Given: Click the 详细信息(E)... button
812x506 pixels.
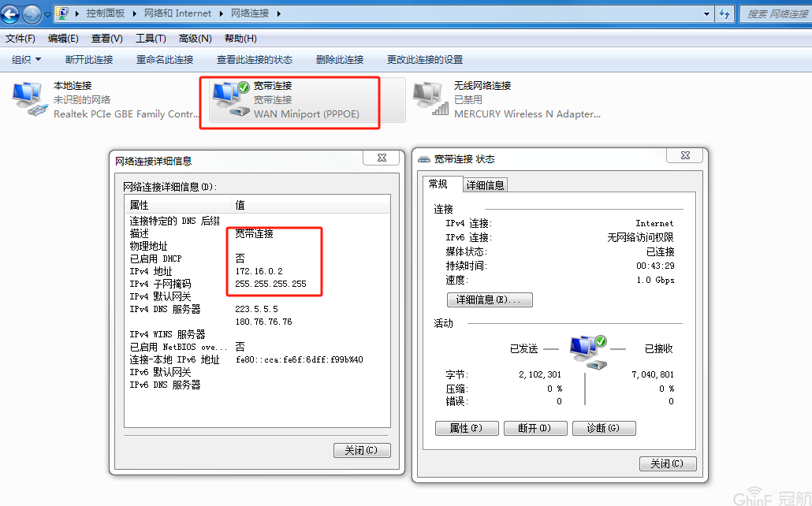Looking at the screenshot, I should point(490,300).
